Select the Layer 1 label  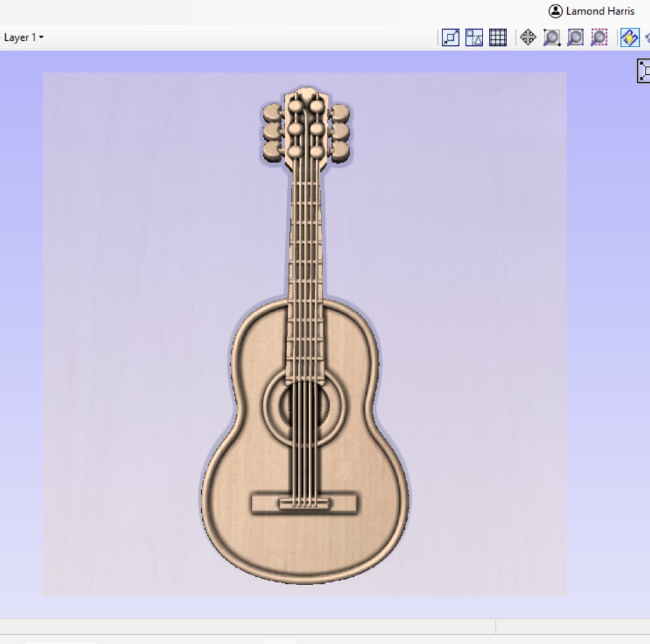[18, 38]
